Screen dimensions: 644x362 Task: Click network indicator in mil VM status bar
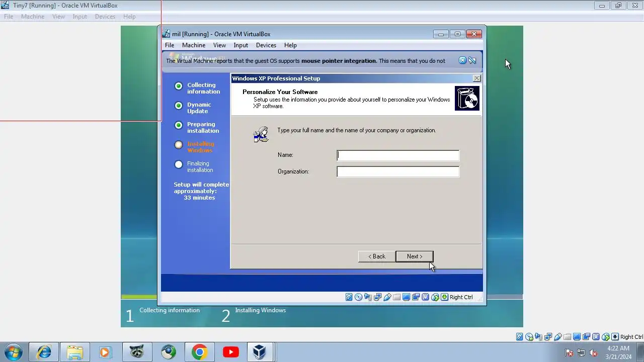[377, 297]
